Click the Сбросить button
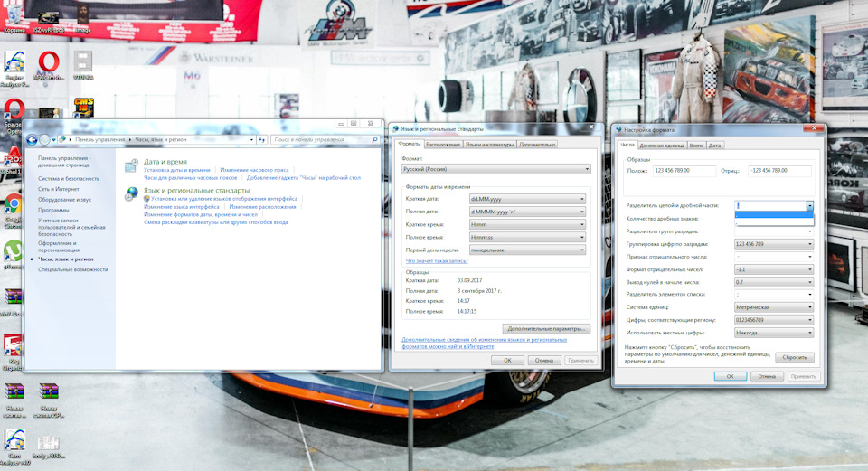The height and width of the screenshot is (471, 868). (795, 357)
